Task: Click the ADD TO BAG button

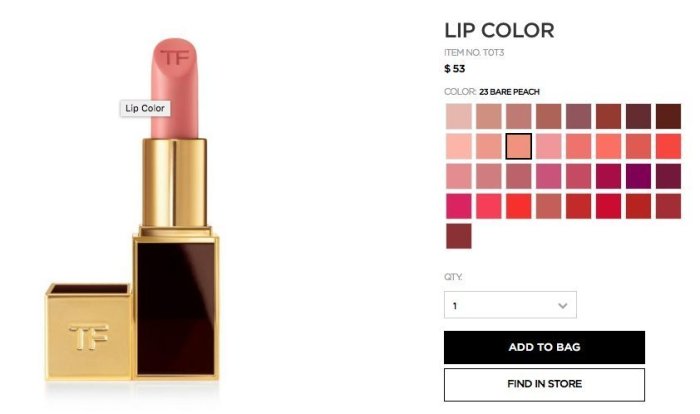Action: pos(544,347)
